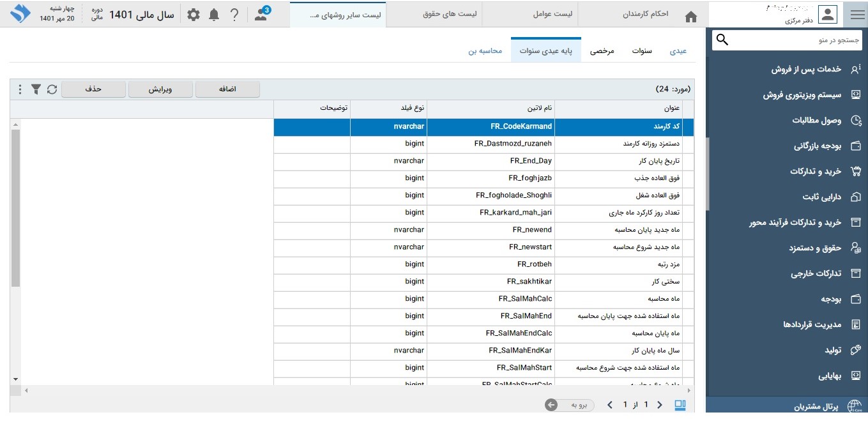Screen dimensions: 868x424
Task: Show notifications with the bell icon
Action: pyautogui.click(x=214, y=15)
